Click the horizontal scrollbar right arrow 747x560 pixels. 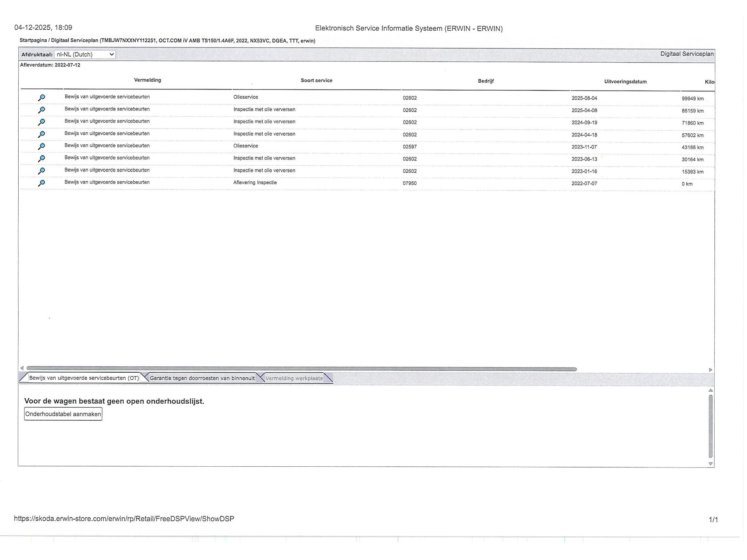click(710, 369)
